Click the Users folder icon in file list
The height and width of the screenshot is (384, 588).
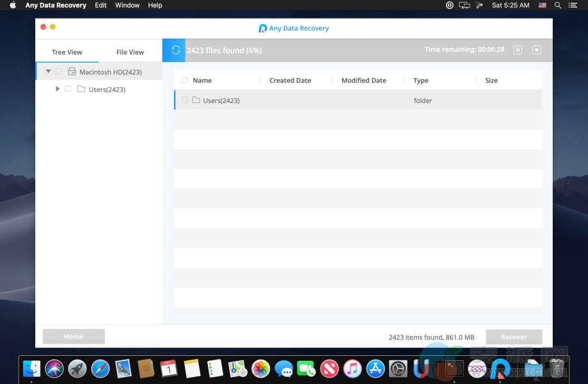(196, 100)
